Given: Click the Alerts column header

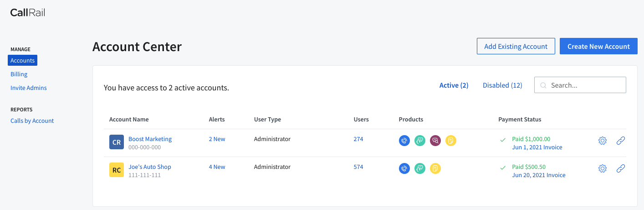Looking at the screenshot, I should tap(217, 119).
